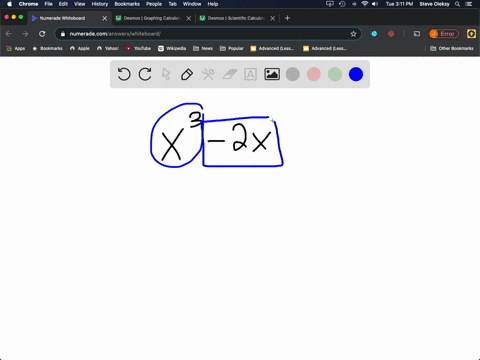Undo the last whiteboard stroke
480x360 pixels.
pos(124,74)
